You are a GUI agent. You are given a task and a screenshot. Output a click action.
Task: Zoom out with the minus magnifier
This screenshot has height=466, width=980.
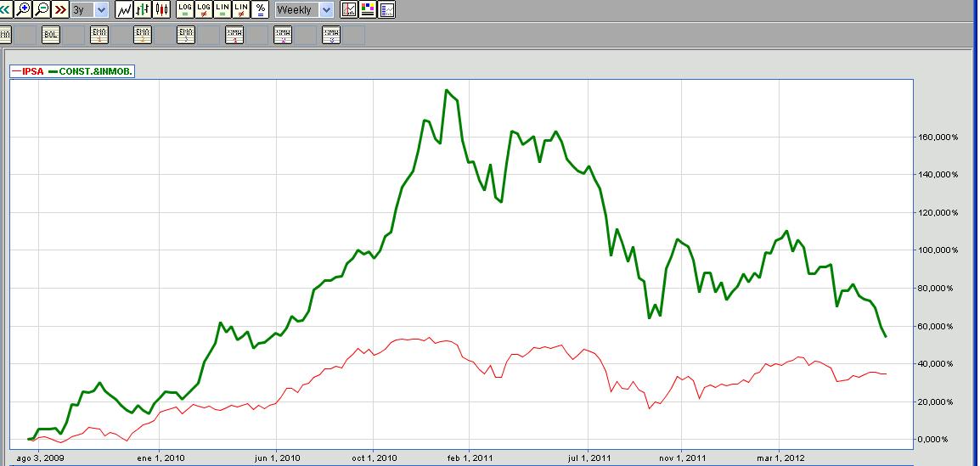point(42,9)
